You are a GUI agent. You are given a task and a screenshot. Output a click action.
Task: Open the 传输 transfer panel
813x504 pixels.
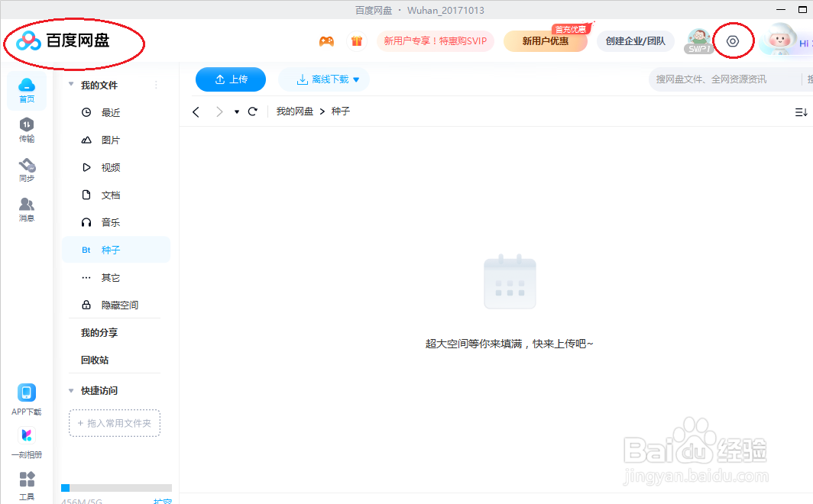(x=27, y=130)
